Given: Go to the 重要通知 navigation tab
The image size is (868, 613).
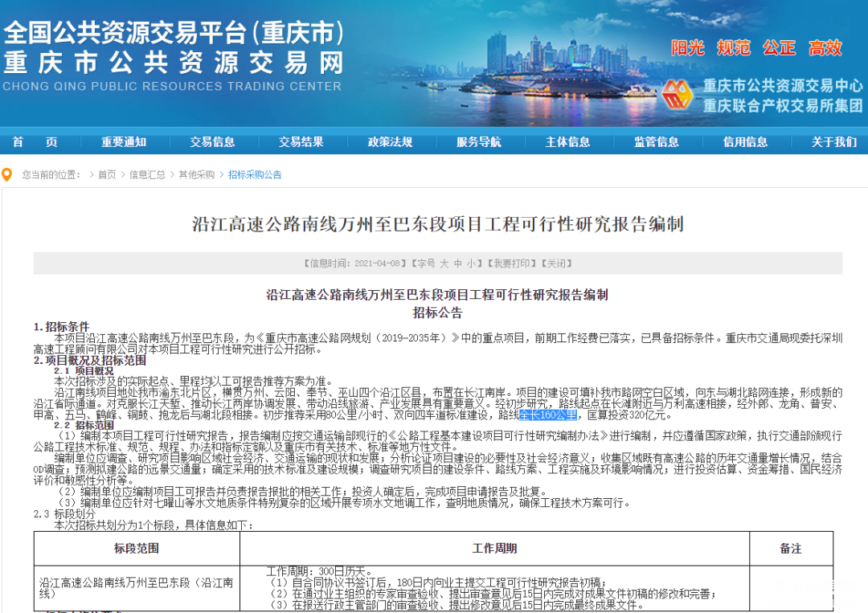Looking at the screenshot, I should [x=124, y=142].
